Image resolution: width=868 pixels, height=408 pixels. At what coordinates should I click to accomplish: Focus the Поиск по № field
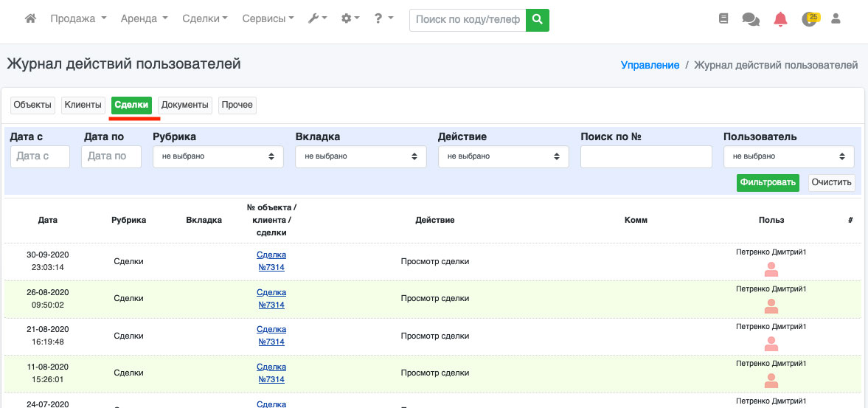pyautogui.click(x=645, y=156)
